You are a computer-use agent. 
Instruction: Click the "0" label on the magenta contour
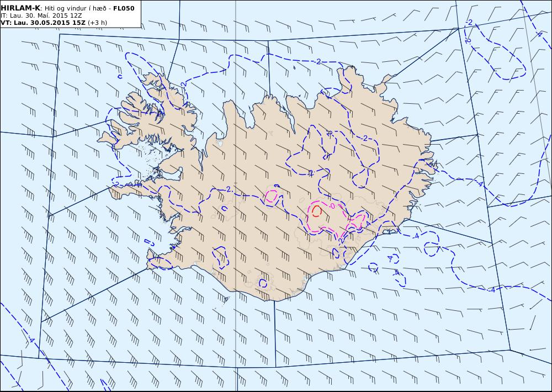[332, 206]
